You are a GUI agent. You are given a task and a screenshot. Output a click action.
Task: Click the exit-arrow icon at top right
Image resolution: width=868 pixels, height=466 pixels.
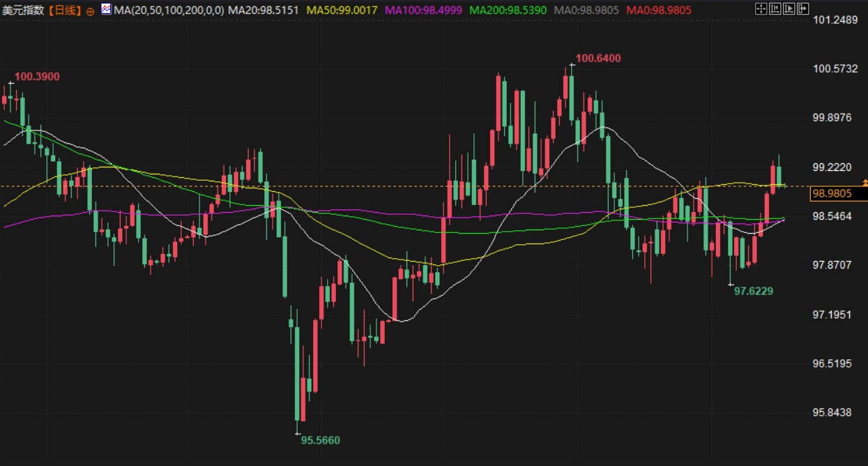point(803,8)
